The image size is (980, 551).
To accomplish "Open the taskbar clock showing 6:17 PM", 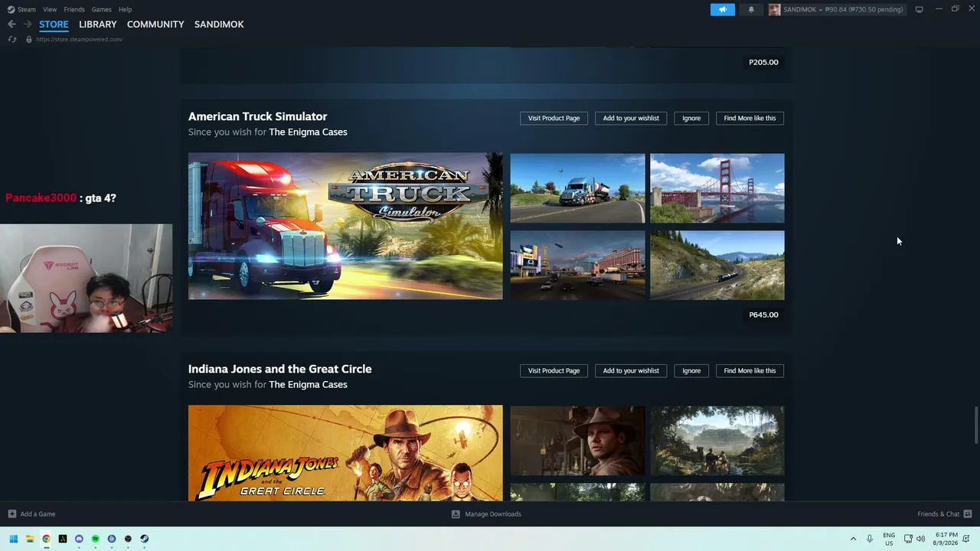I will (946, 539).
